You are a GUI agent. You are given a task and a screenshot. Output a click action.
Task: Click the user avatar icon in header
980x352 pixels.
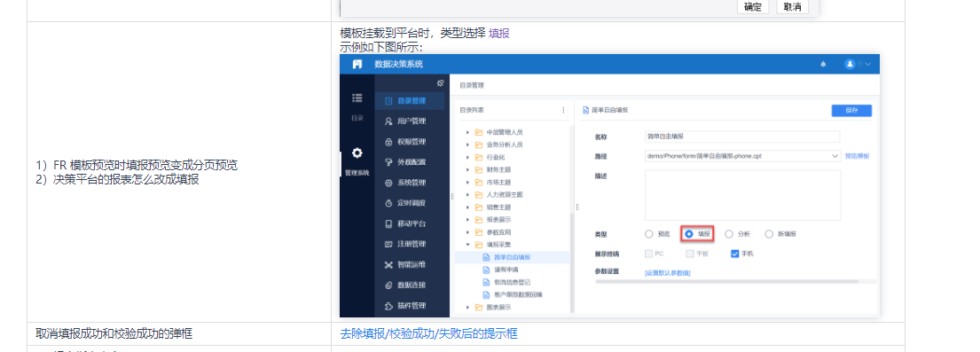click(x=850, y=65)
